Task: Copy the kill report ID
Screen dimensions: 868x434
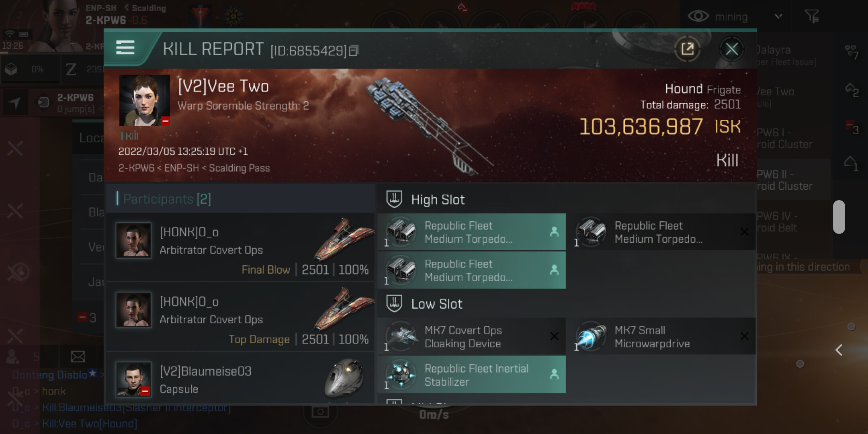Action: [x=354, y=51]
